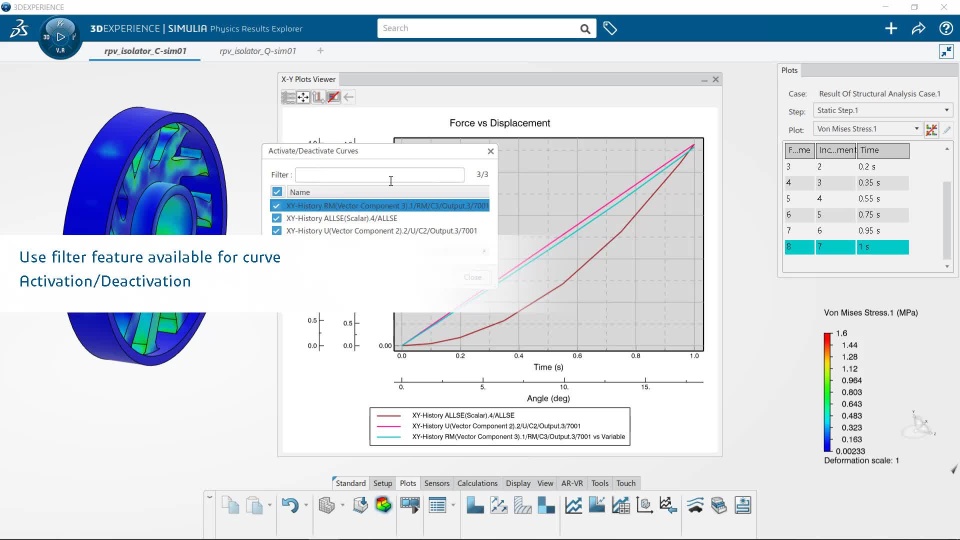
Task: Click the tag icon beside Search
Action: click(610, 28)
